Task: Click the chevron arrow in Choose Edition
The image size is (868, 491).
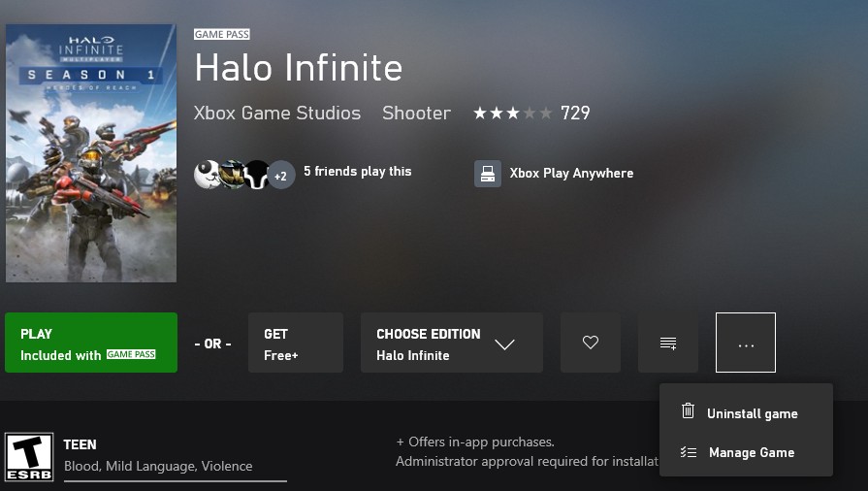Action: tap(504, 344)
